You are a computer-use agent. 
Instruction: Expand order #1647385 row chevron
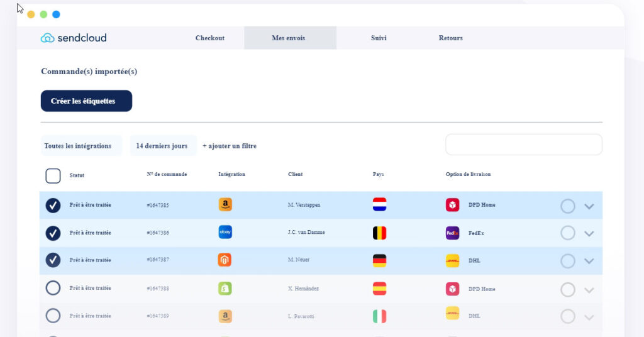pos(589,206)
